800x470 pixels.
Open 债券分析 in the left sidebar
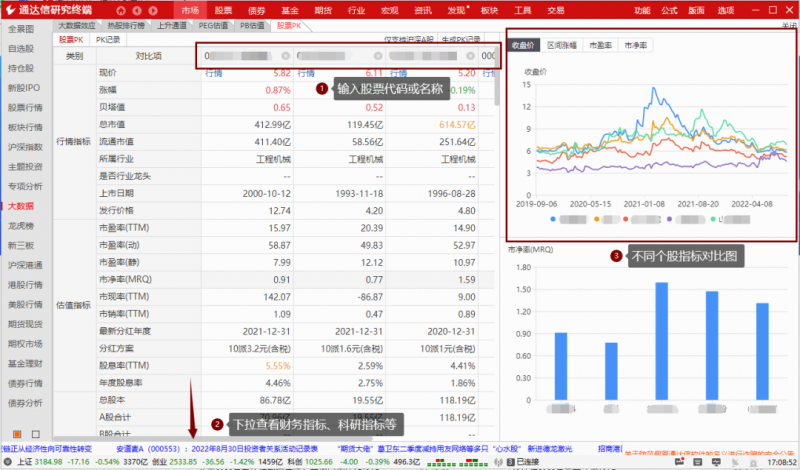(25, 403)
